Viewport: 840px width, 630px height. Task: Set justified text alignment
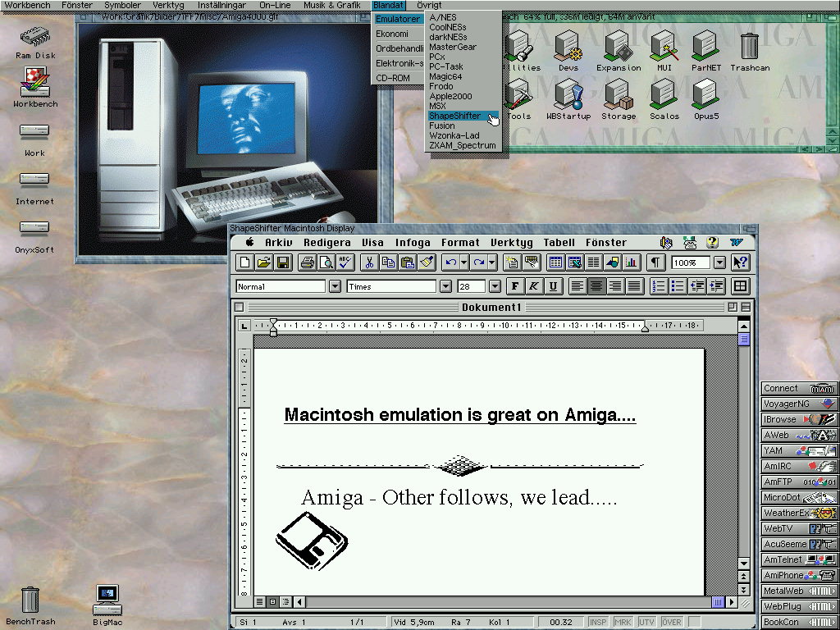tap(634, 286)
